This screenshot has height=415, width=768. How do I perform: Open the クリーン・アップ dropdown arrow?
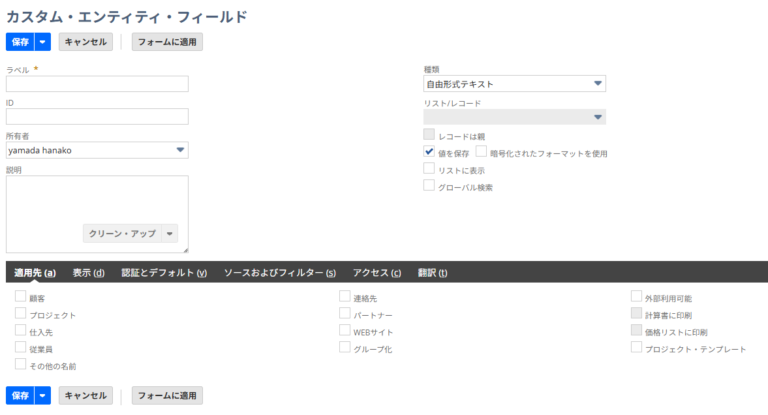click(170, 233)
